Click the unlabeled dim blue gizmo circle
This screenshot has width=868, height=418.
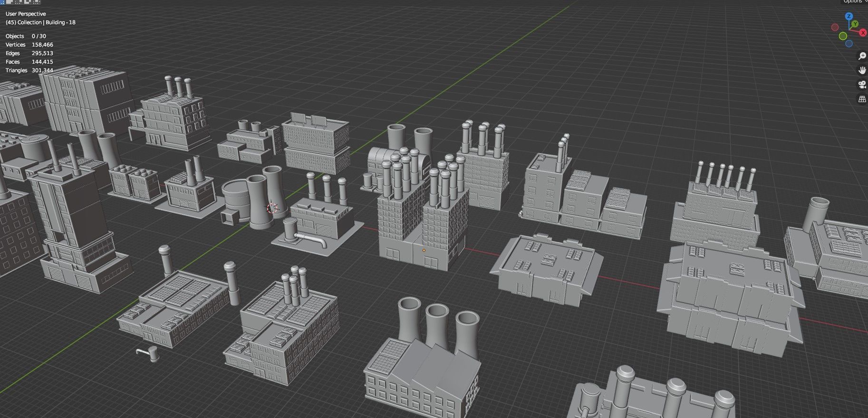click(x=849, y=44)
